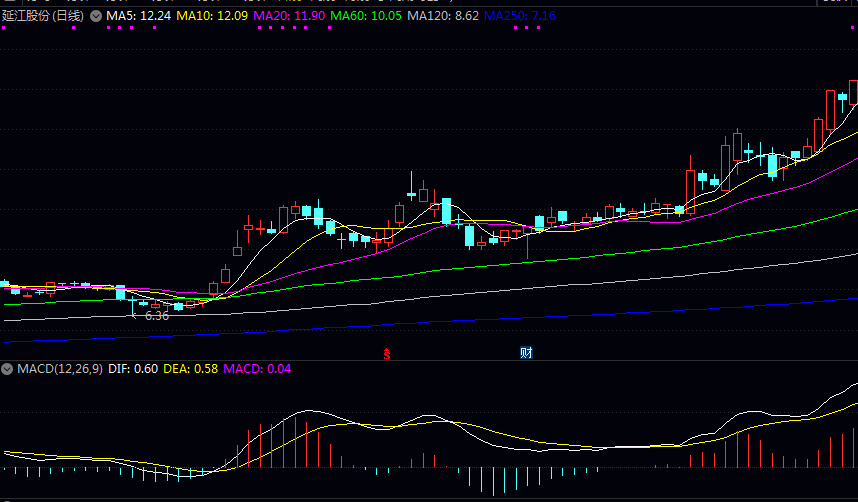Open the 财 financial report marker
Screen dimensions: 858x502
point(526,353)
